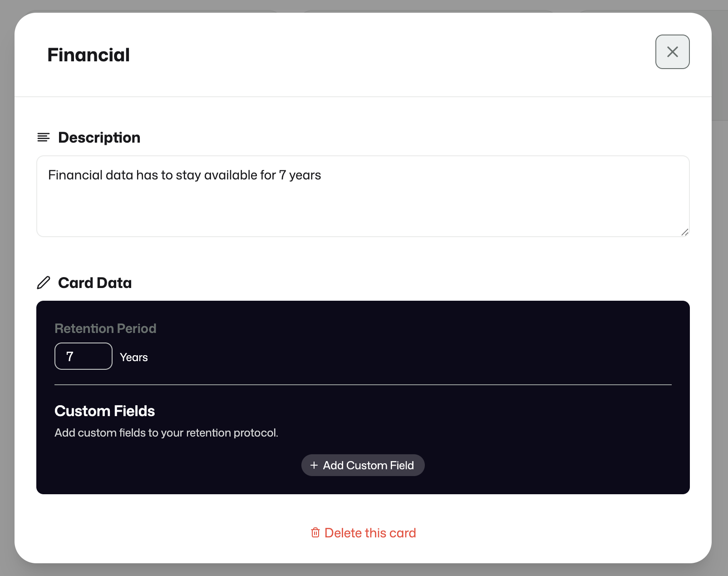Click the Financial card title
This screenshot has height=576, width=728.
pyautogui.click(x=89, y=55)
